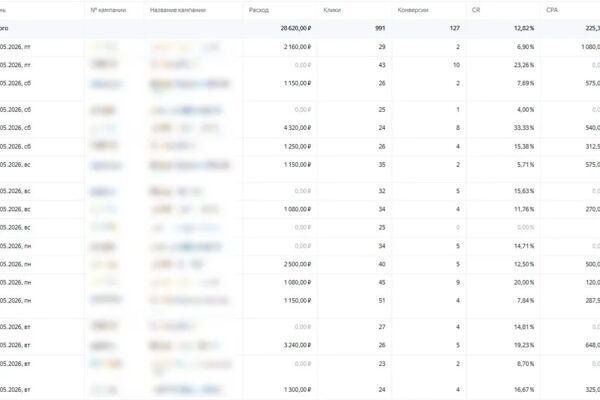Image resolution: width=600 pixels, height=400 pixels.
Task: Click the clicks cell showing 29
Action: (382, 47)
